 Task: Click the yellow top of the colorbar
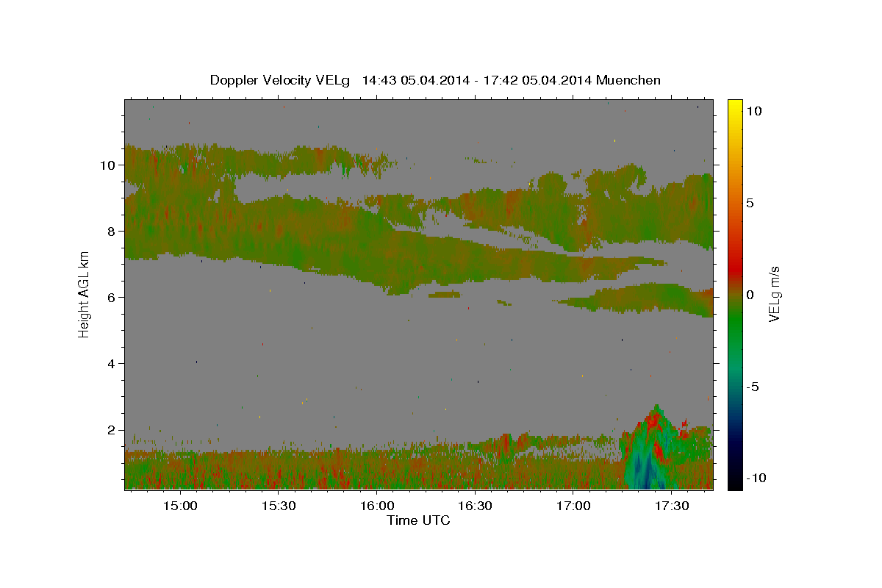(734, 107)
